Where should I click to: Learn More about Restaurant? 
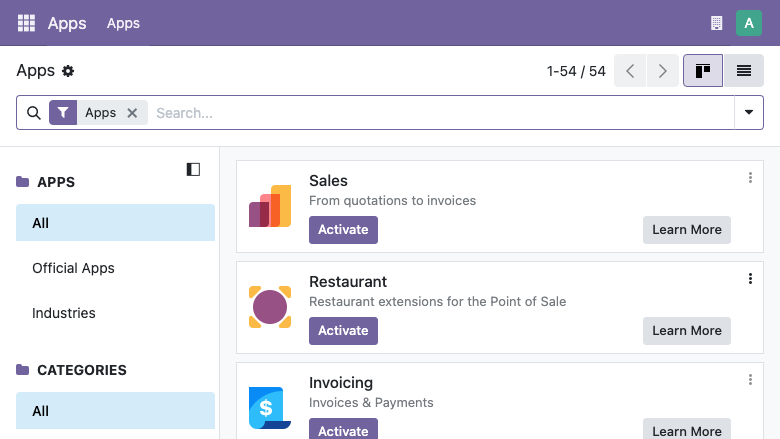[x=686, y=331]
